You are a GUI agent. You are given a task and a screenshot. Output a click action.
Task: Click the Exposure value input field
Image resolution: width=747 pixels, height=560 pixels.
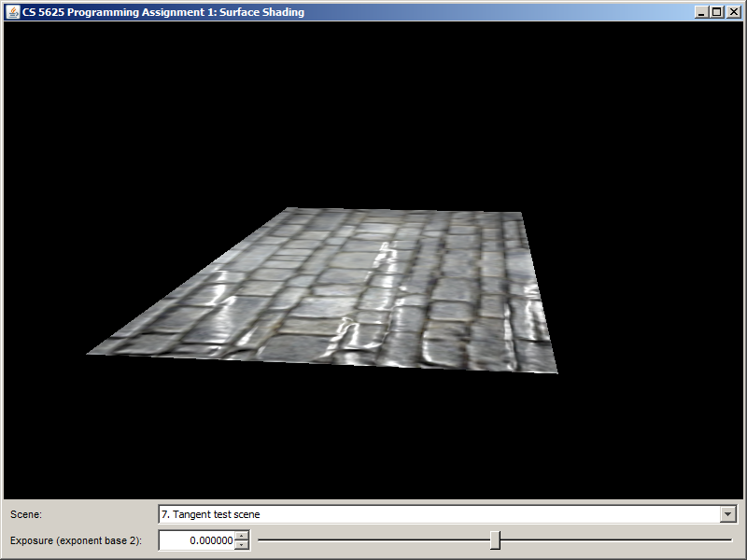196,540
